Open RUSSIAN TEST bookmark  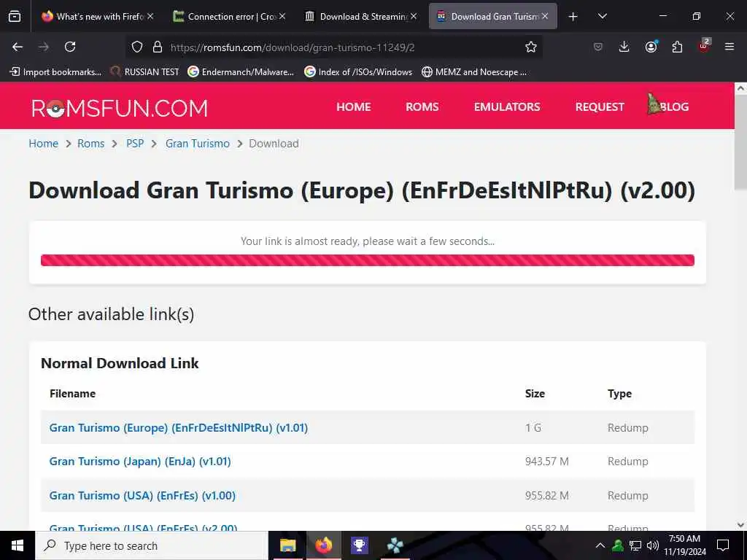point(144,72)
